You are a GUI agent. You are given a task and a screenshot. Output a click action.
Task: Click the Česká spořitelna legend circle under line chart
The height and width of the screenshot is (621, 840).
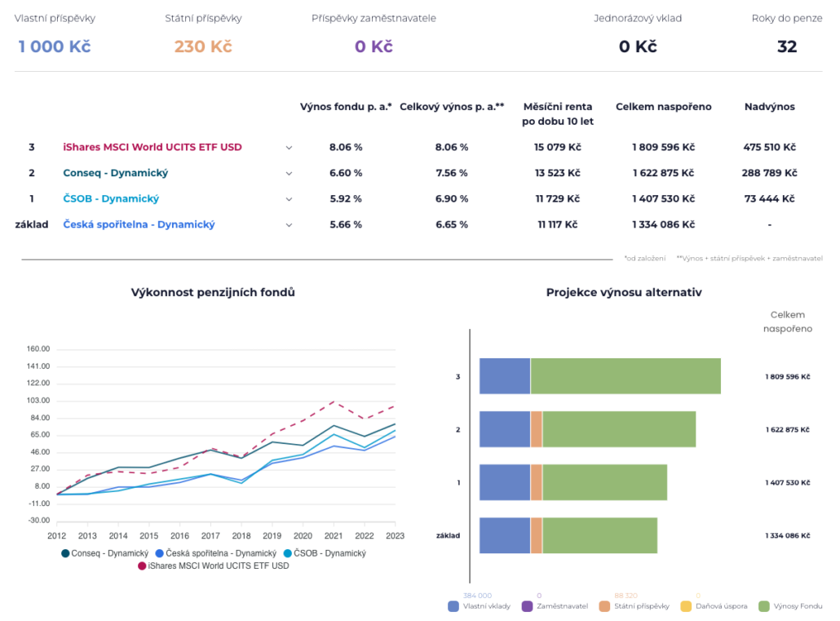[x=148, y=553]
